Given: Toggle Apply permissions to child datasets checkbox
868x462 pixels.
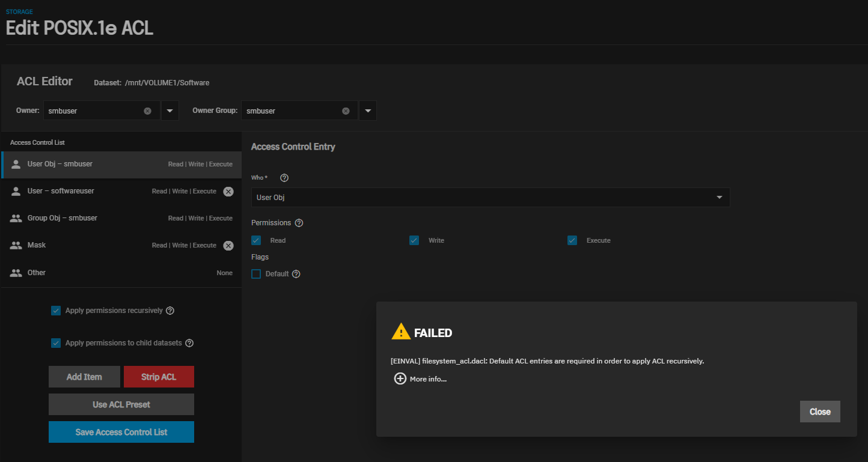Looking at the screenshot, I should click(x=56, y=343).
